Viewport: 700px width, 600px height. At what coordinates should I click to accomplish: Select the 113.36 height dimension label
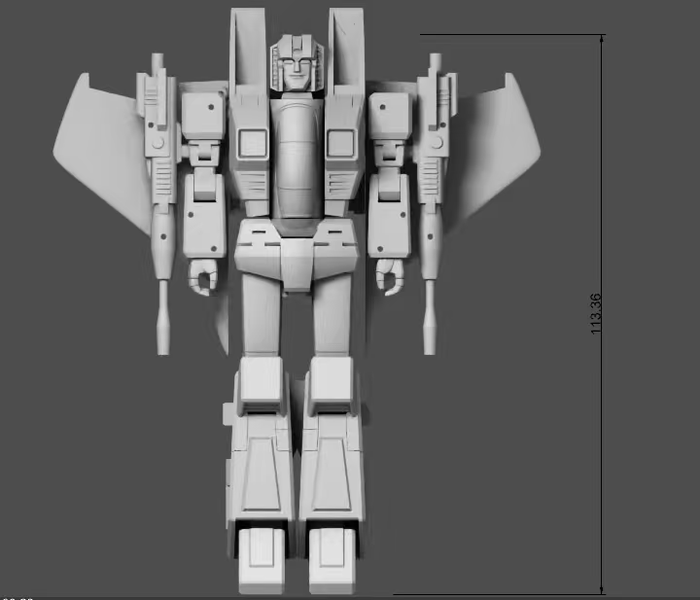coord(596,313)
